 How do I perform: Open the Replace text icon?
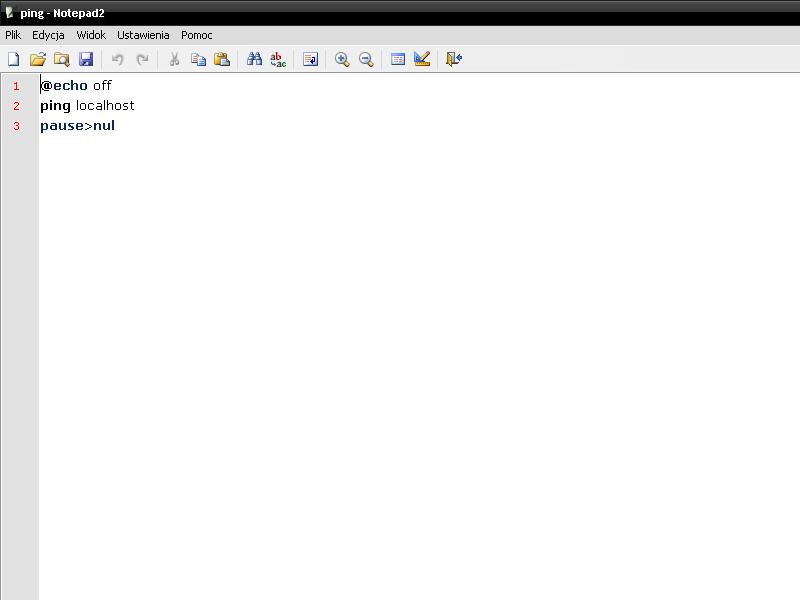(x=278, y=59)
